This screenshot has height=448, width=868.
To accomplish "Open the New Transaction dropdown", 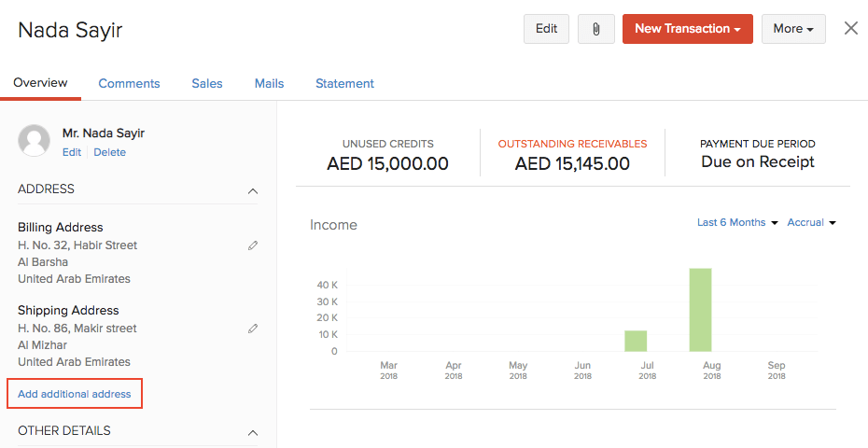I will [687, 29].
